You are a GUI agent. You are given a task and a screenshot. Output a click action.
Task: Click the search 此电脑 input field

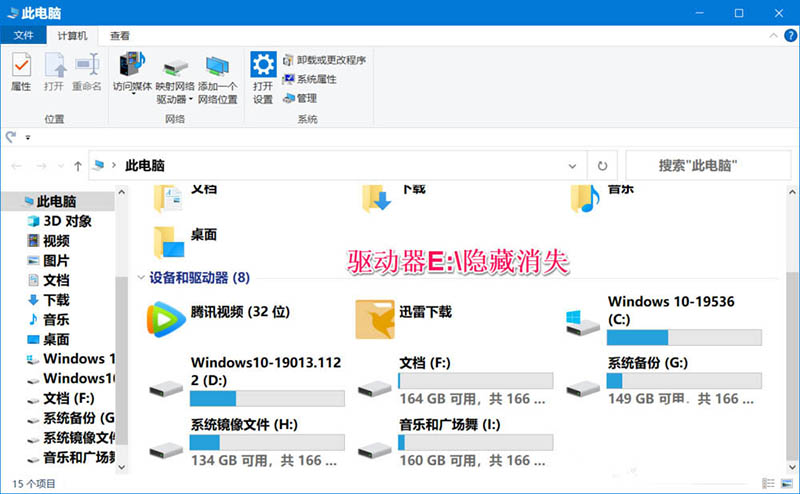click(x=708, y=165)
